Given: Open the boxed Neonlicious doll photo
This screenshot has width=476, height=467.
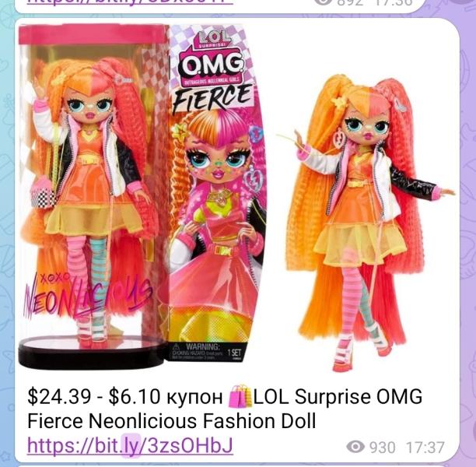Looking at the screenshot, I should pos(142,195).
